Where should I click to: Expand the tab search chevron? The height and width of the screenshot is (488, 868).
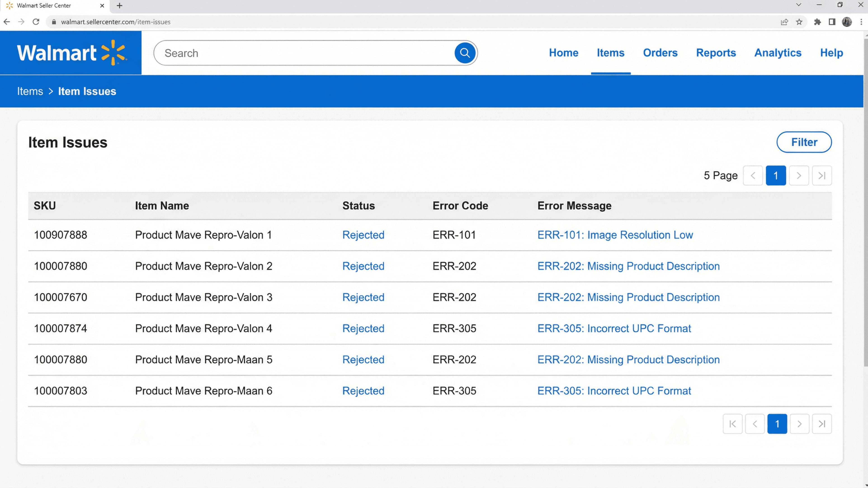point(798,5)
